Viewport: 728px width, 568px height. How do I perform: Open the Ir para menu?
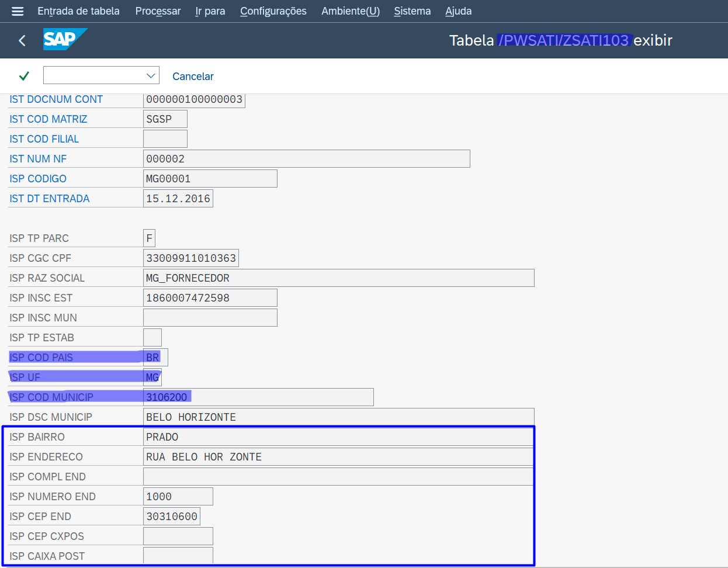(x=210, y=11)
